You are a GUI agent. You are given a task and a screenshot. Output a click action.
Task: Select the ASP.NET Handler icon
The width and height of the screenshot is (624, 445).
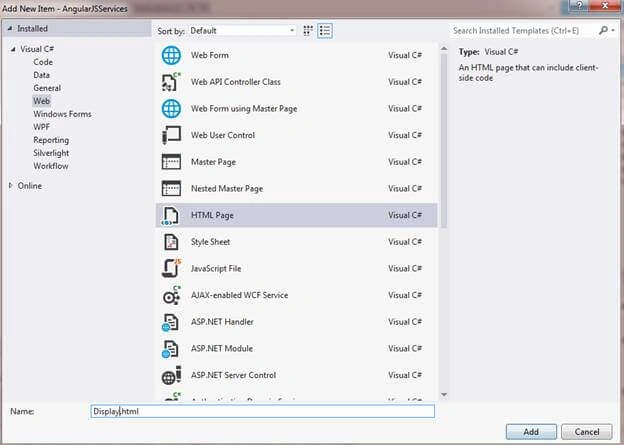pos(170,322)
